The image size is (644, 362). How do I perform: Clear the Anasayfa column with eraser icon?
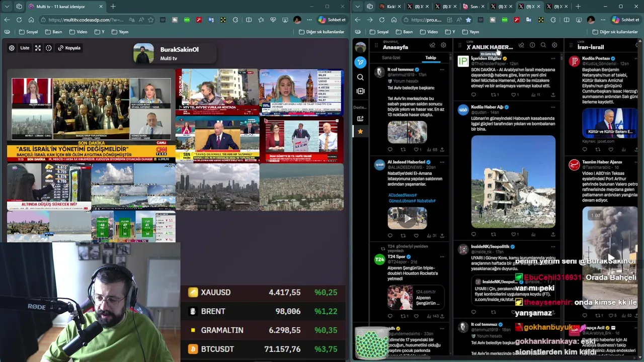tap(432, 45)
